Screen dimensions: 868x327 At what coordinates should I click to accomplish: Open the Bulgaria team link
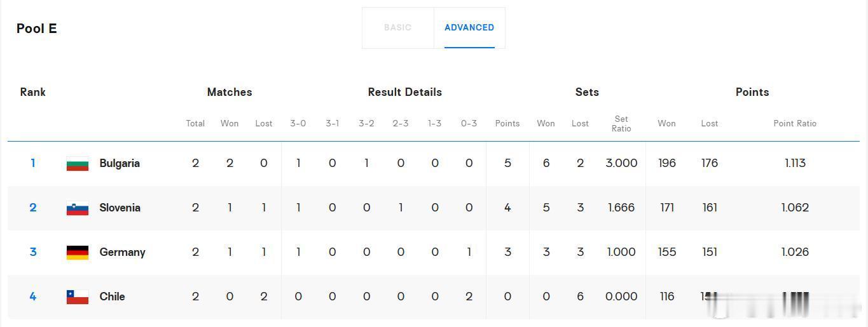(120, 163)
